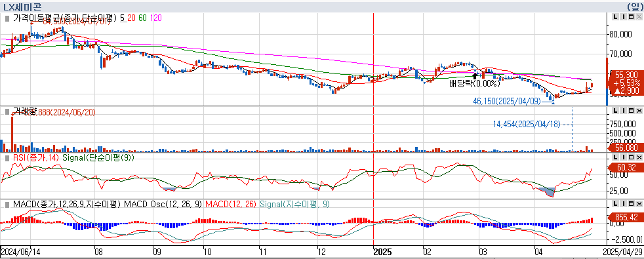Screen dimensions: 644x259
Task: Click the 08 month label on time axis
Action: (98, 252)
